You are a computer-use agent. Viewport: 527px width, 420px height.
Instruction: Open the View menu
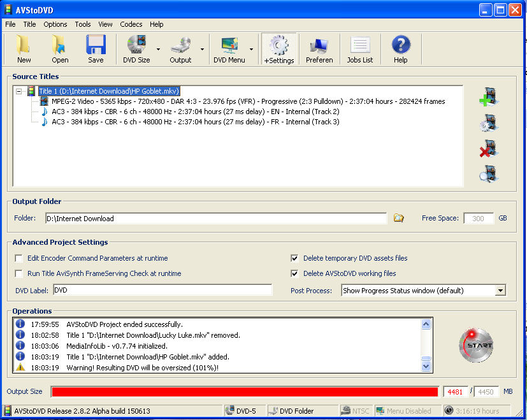[105, 24]
